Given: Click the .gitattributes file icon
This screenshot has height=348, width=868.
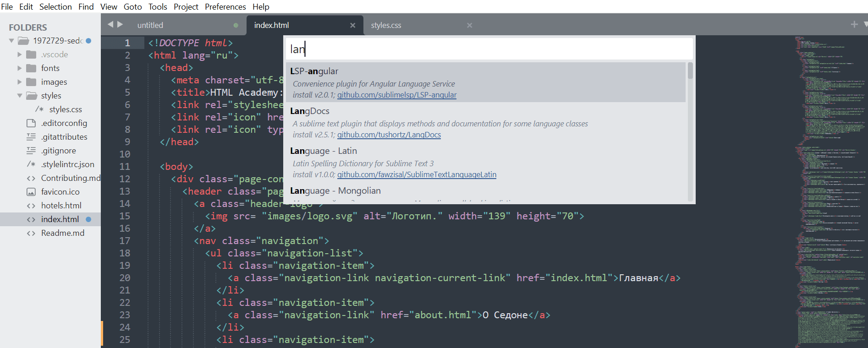Looking at the screenshot, I should click(x=31, y=137).
